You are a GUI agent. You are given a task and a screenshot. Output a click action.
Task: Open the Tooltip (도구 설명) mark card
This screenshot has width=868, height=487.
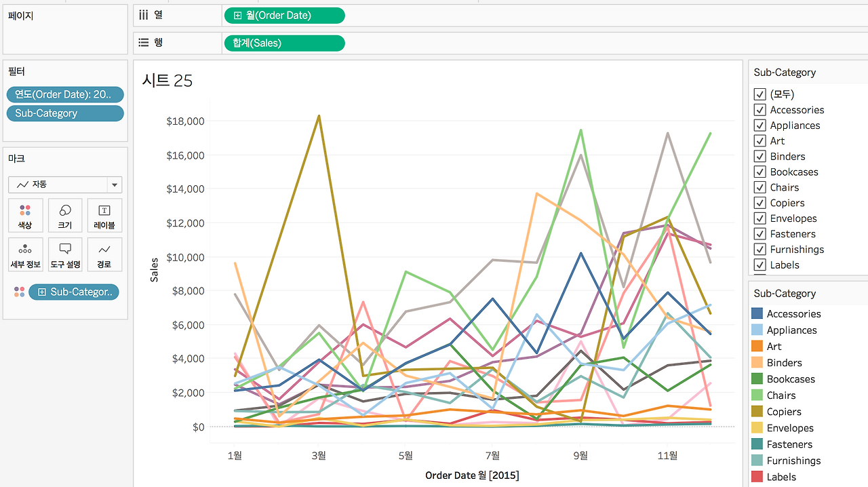tap(65, 254)
